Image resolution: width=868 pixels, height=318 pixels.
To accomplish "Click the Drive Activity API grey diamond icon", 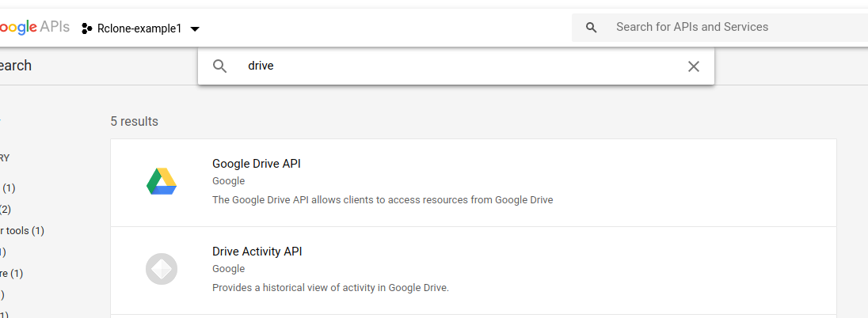I will pos(162,269).
